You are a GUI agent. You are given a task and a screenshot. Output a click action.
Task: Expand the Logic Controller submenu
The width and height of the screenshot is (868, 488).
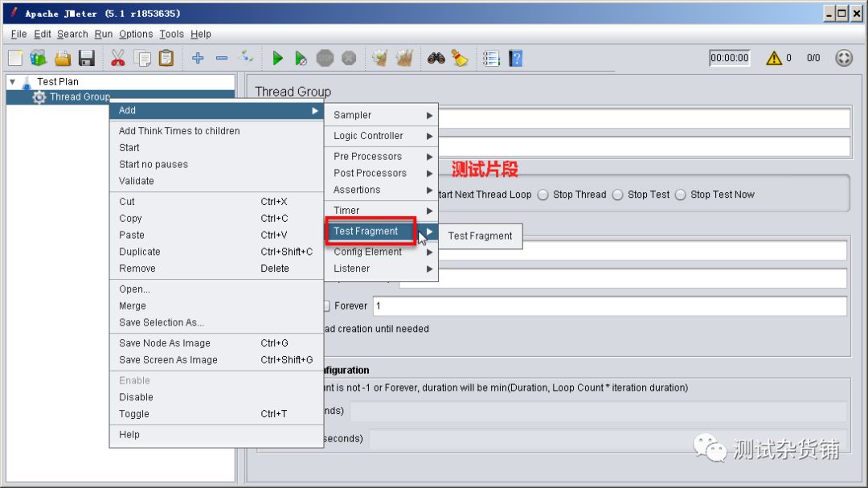(382, 136)
